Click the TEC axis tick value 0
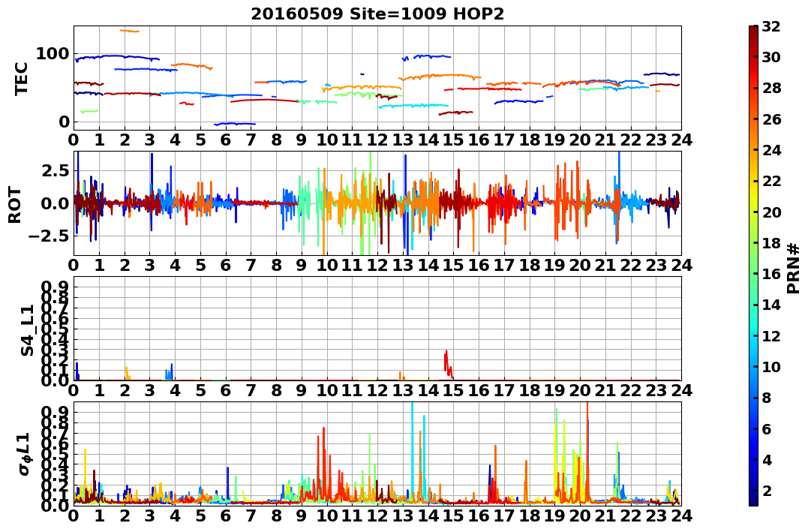 pos(64,122)
